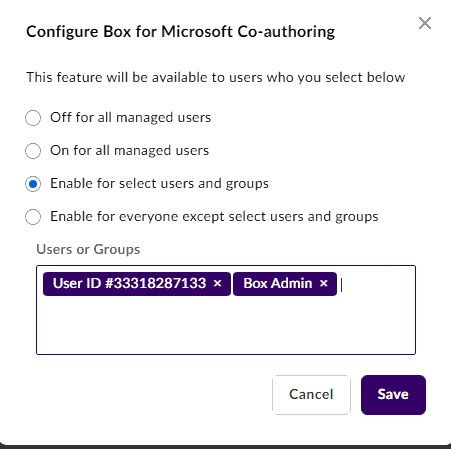Choose Enable for select users and groups

33,184
